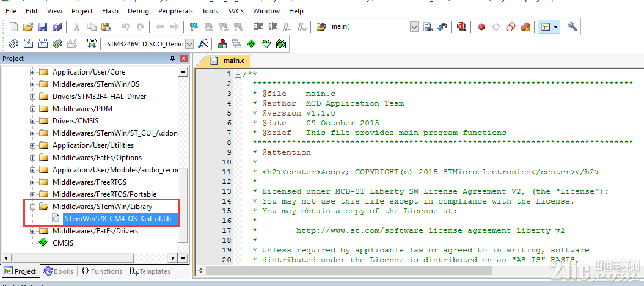Image resolution: width=644 pixels, height=286 pixels.
Task: Indent selected text lines icon
Action: pyautogui.click(x=258, y=27)
